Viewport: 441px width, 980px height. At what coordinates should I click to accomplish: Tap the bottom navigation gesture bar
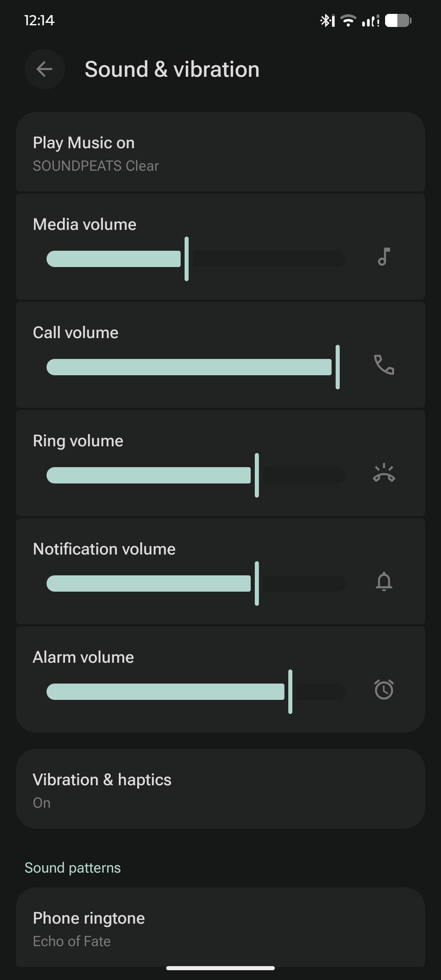(x=220, y=968)
